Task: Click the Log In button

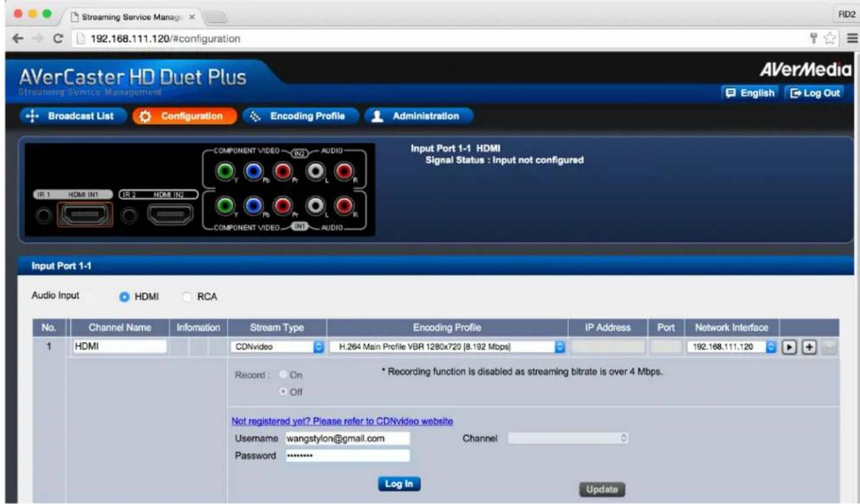Action: click(399, 484)
